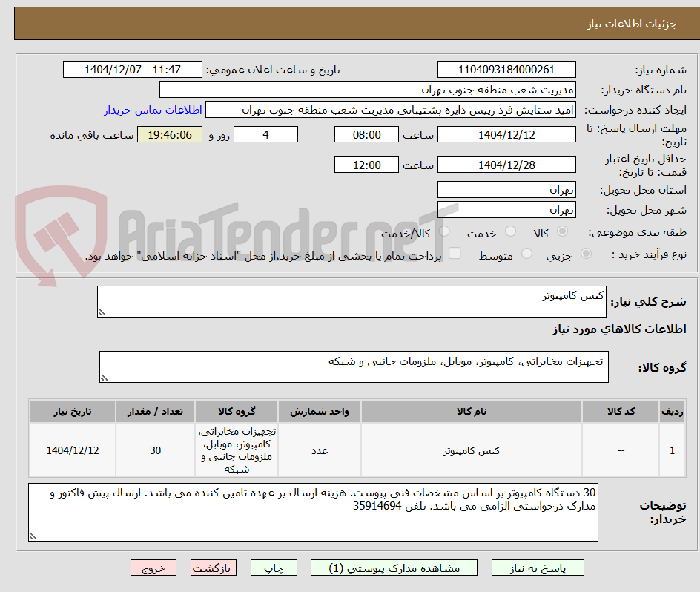
Task: Click the response deadline date 1404/12/12 field
Action: [x=506, y=134]
